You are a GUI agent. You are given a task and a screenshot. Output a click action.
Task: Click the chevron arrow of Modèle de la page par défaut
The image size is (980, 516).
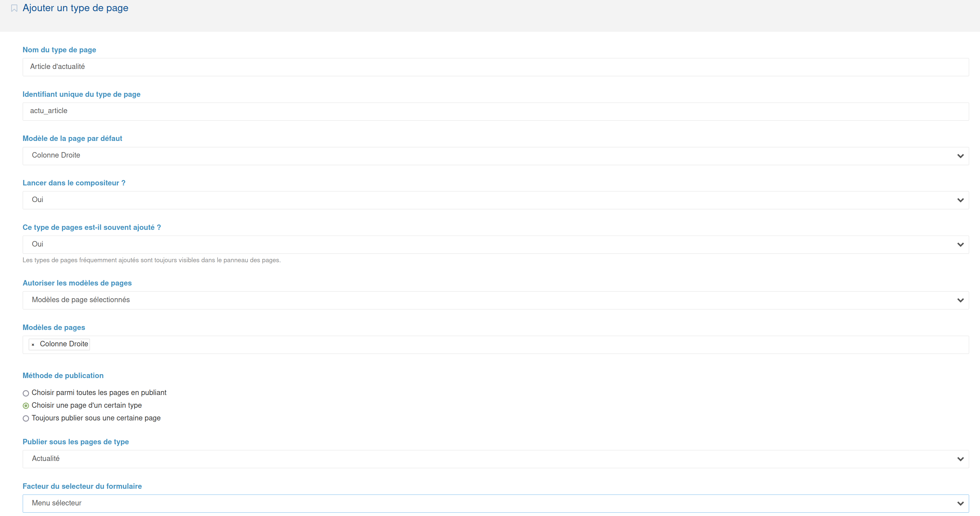[x=960, y=156]
